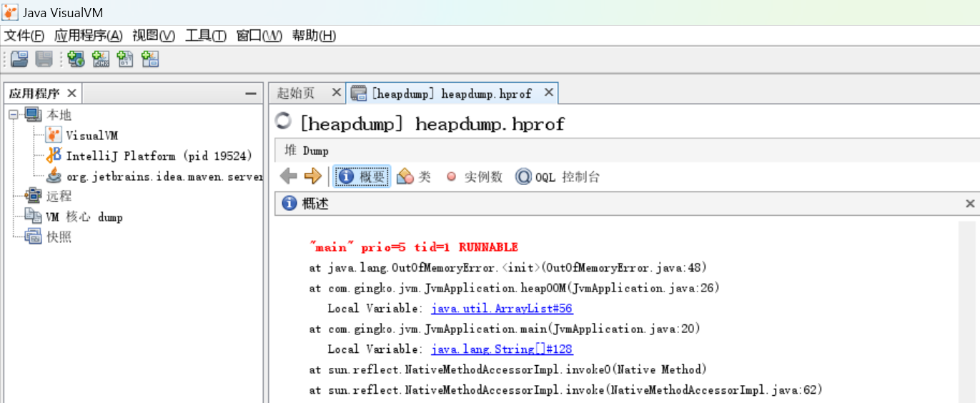Select IntelliJ Platform (pid 19524) node
Image resolution: width=980 pixels, height=403 pixels.
(x=159, y=156)
